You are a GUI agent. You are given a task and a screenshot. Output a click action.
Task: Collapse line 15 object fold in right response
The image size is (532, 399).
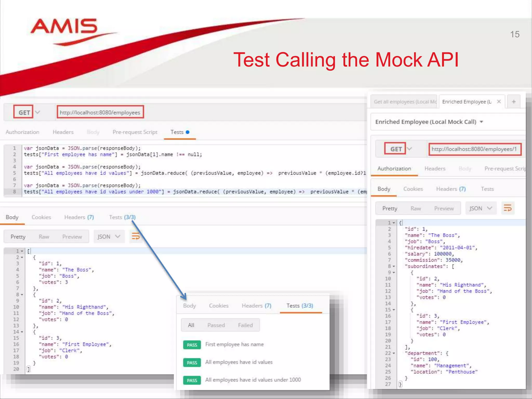(394, 310)
